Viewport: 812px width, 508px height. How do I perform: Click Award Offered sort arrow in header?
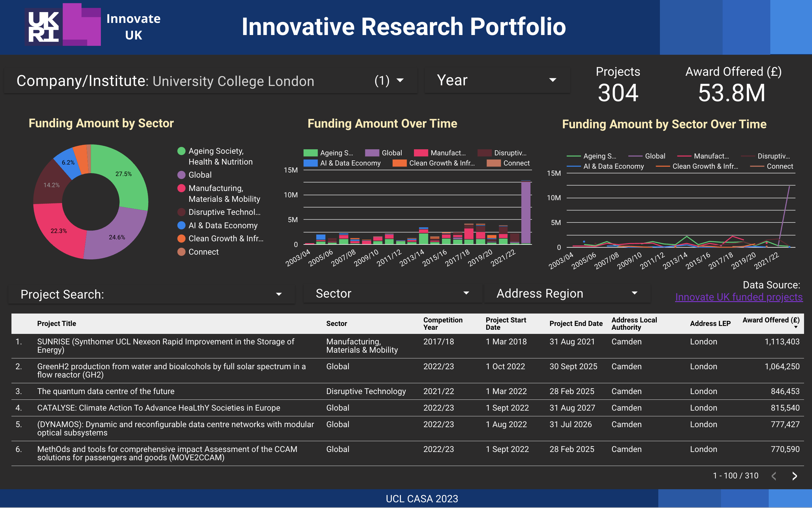[795, 327]
